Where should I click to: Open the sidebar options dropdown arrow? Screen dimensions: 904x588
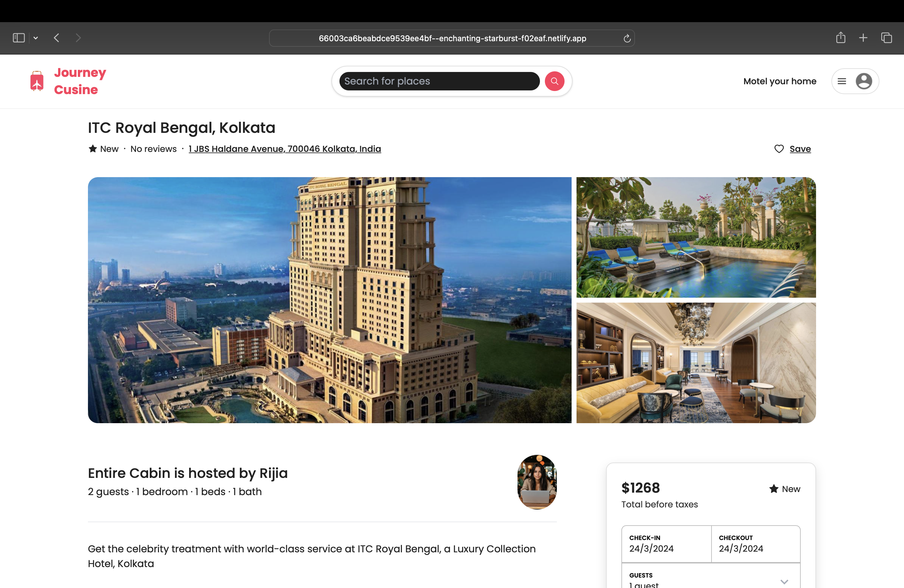(x=36, y=38)
